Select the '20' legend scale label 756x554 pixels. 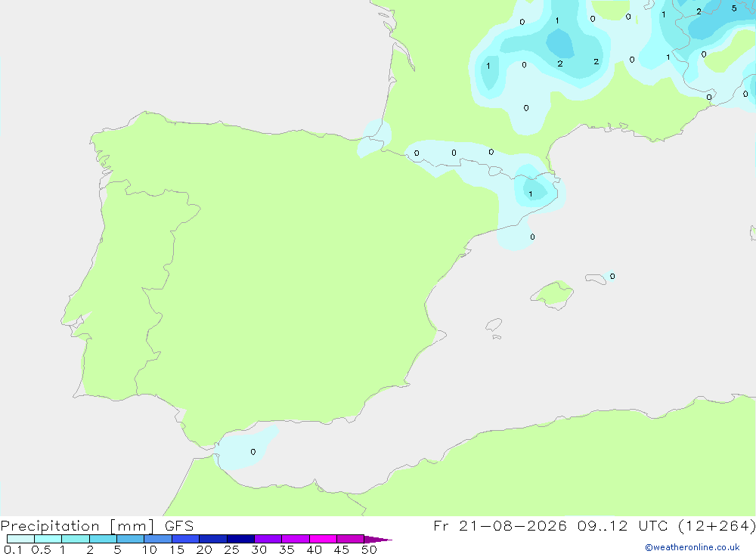(x=204, y=549)
